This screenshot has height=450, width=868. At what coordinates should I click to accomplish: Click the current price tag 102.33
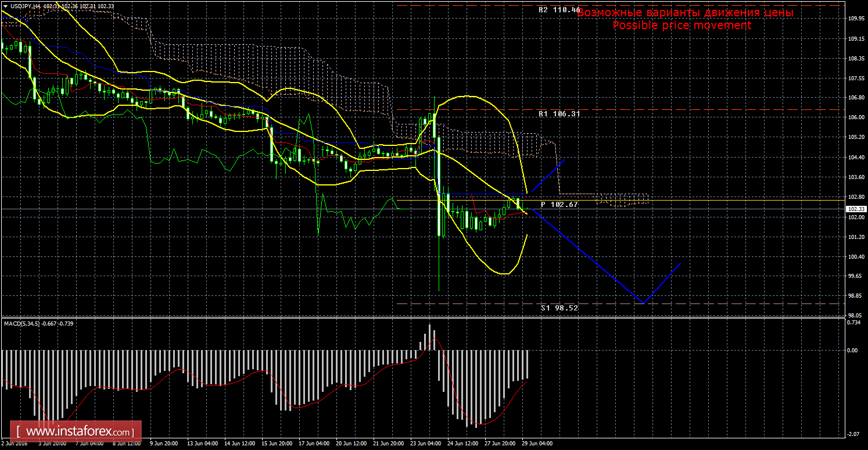click(854, 209)
